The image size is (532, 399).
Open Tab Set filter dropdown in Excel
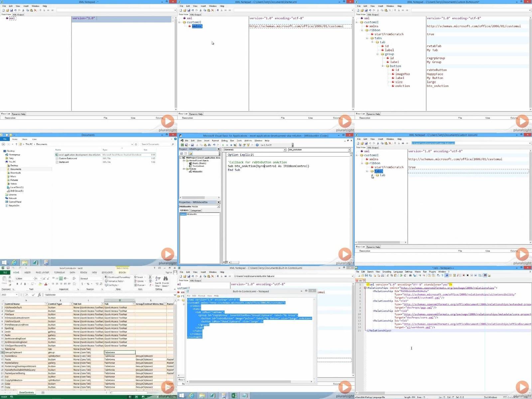[102, 304]
